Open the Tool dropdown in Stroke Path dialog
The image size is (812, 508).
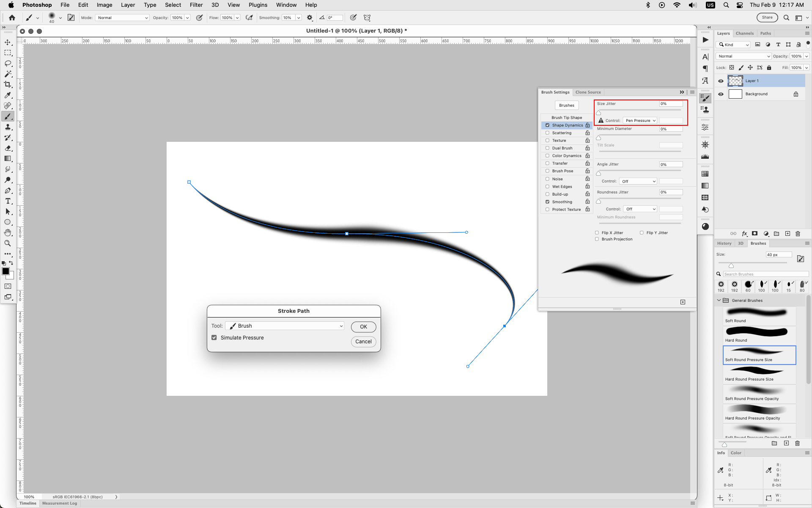pos(285,326)
